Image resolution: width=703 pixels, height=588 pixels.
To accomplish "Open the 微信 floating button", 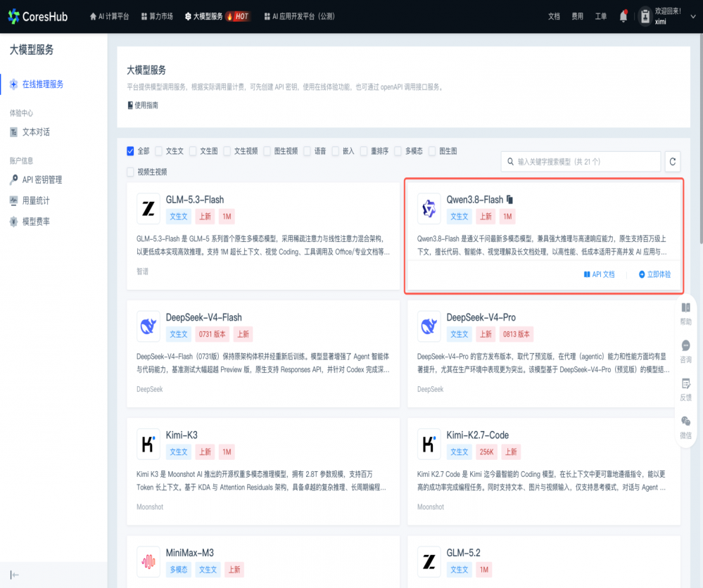I will click(685, 428).
